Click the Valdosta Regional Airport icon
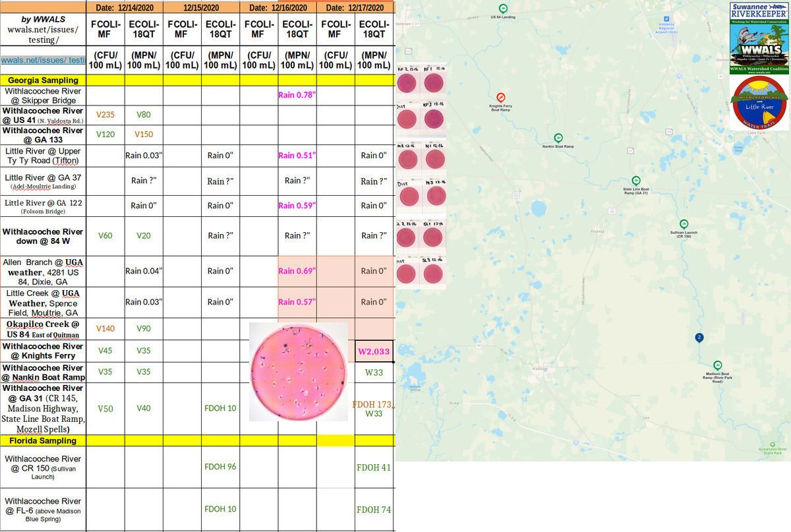 click(667, 18)
